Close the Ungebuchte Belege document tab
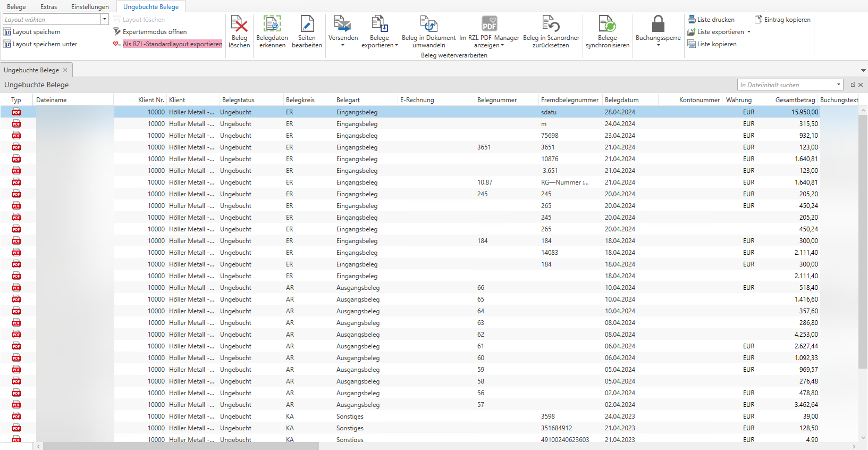Image resolution: width=868 pixels, height=450 pixels. 65,70
